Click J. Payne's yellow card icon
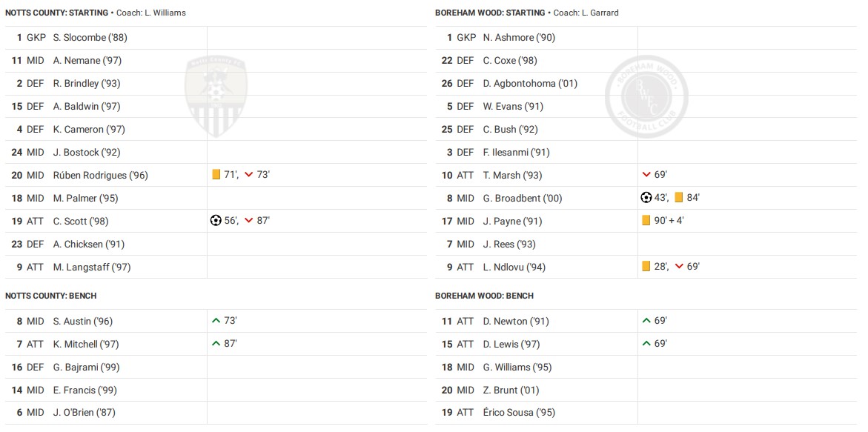This screenshot has width=868, height=432. (646, 221)
